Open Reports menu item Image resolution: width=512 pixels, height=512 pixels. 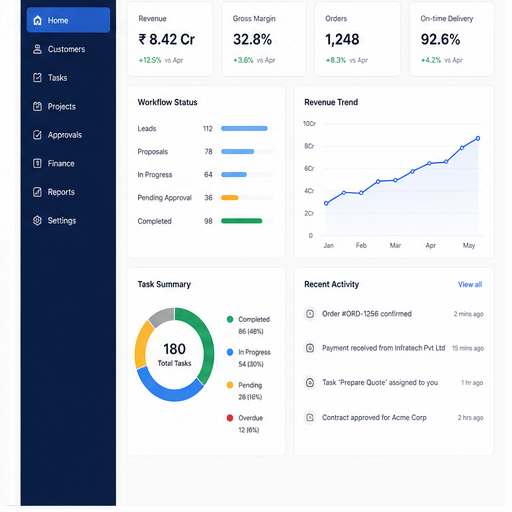(68, 192)
